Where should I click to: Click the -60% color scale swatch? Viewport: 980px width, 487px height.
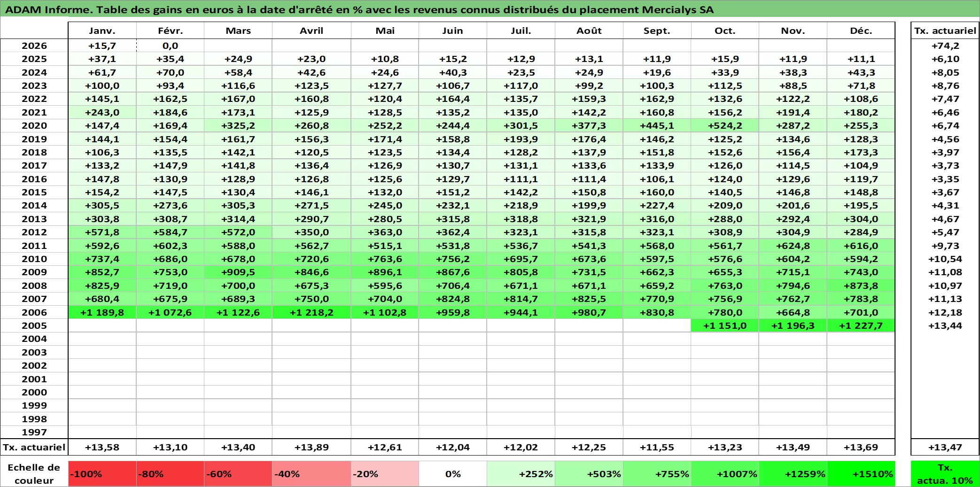[x=238, y=474]
